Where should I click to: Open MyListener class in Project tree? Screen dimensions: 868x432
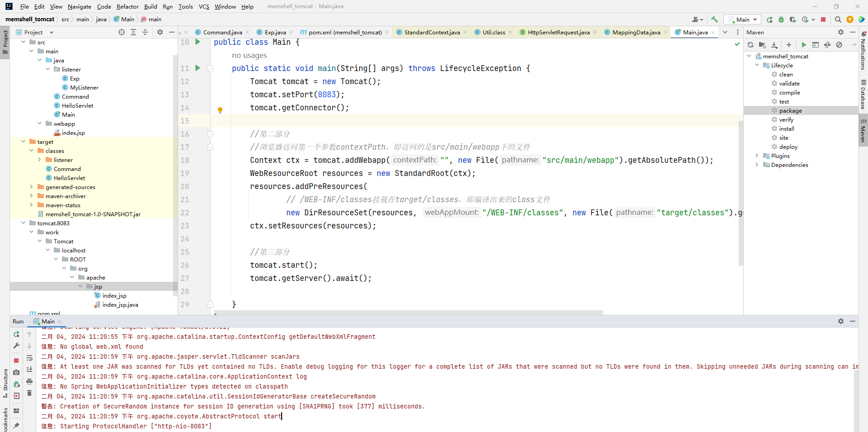[x=84, y=87]
